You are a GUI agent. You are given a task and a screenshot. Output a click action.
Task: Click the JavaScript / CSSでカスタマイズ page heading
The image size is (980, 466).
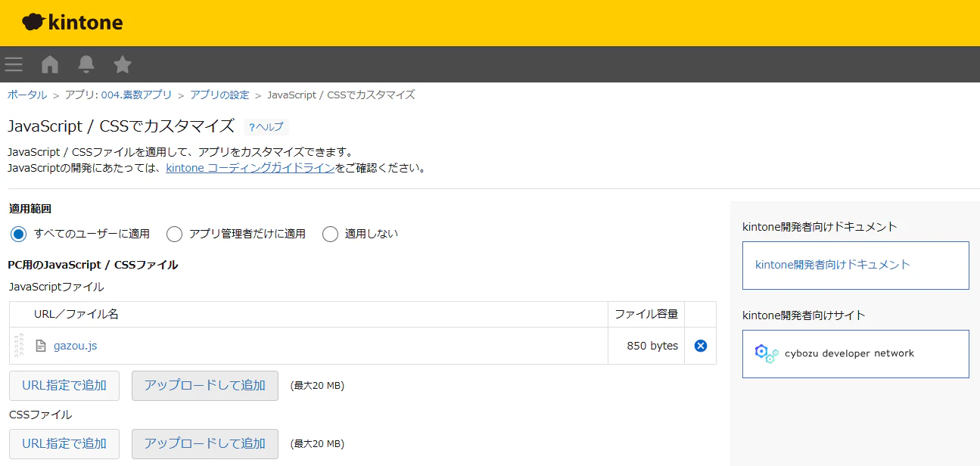click(122, 126)
